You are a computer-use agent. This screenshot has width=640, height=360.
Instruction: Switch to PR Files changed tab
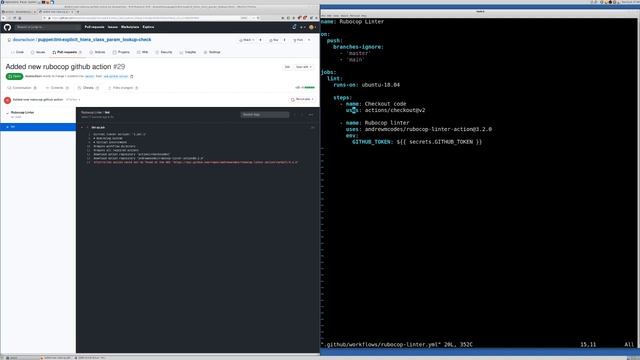point(123,88)
